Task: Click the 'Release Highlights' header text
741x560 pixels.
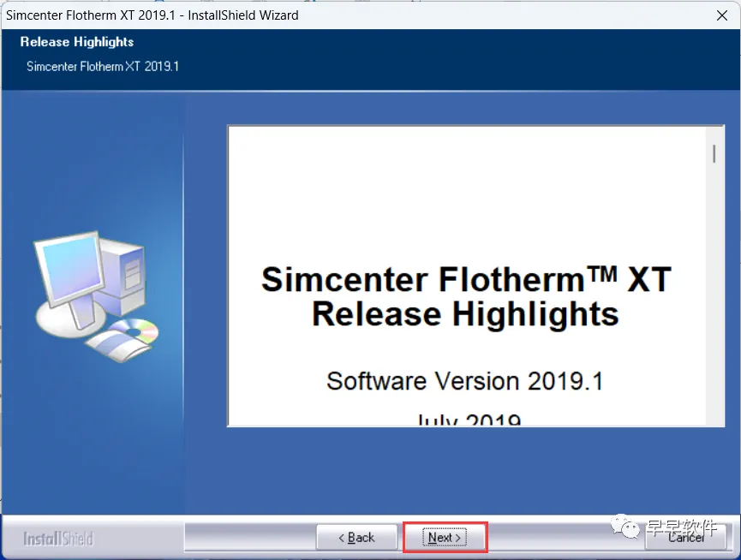Action: tap(77, 42)
